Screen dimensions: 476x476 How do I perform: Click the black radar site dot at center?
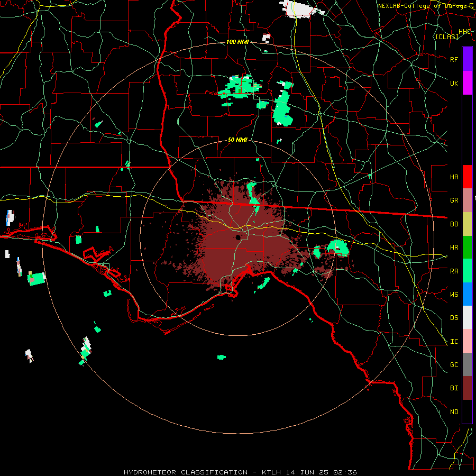click(238, 237)
